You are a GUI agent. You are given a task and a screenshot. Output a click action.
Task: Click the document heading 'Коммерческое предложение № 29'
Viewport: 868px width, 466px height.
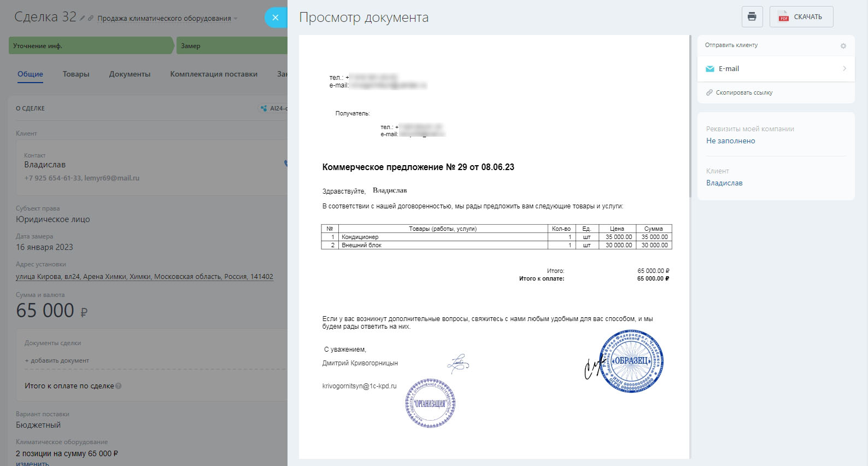[418, 167]
